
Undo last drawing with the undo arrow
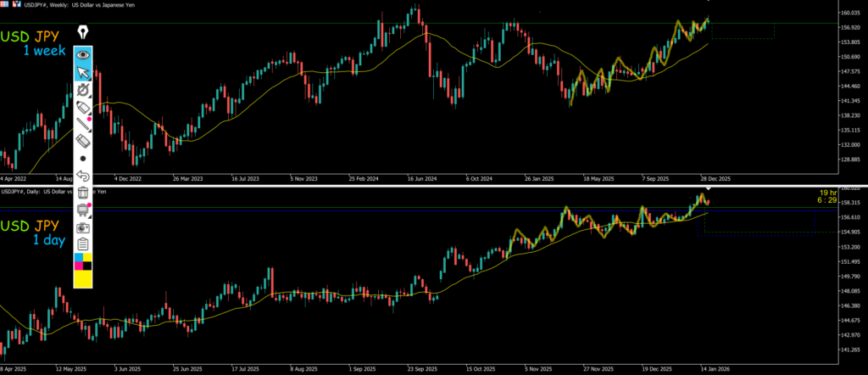pos(83,176)
